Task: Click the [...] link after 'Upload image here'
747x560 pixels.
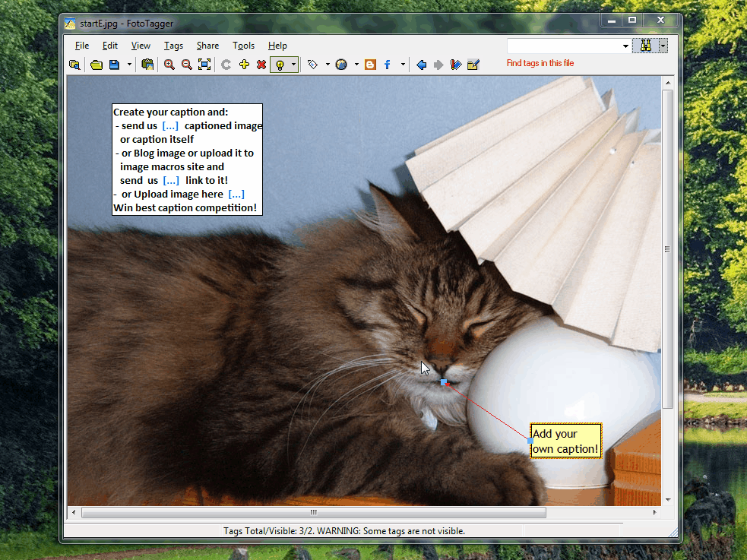Action: (x=236, y=195)
